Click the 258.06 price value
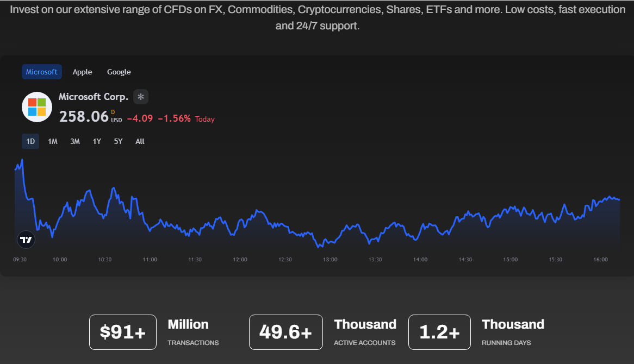This screenshot has height=364, width=634. (84, 117)
